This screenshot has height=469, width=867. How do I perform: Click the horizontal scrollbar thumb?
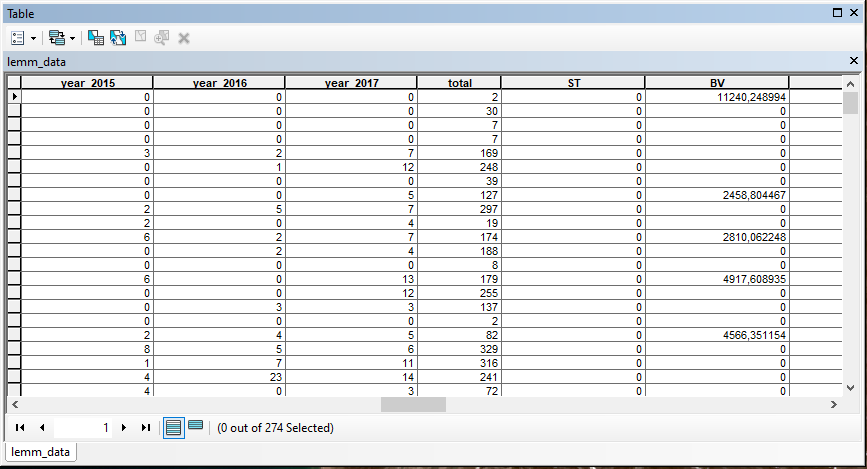[x=413, y=405]
